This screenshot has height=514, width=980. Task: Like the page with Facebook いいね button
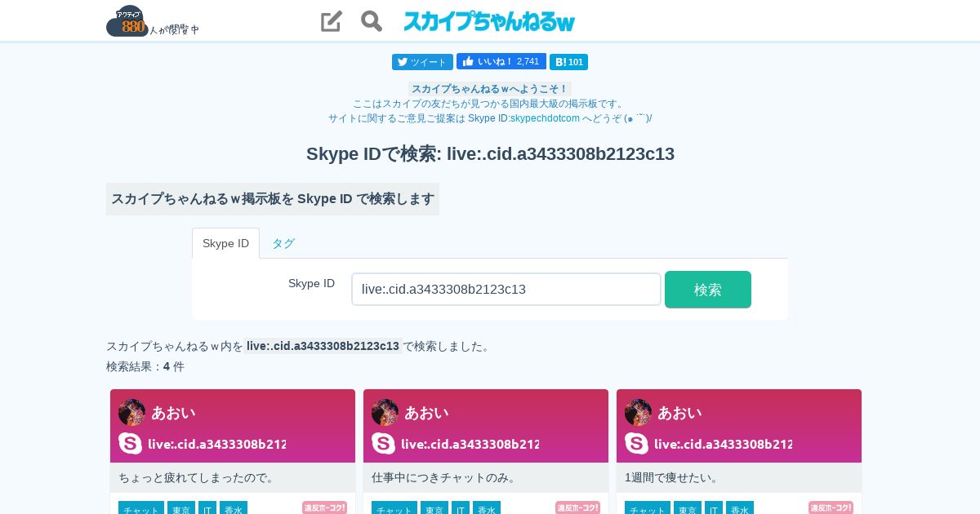click(x=501, y=61)
